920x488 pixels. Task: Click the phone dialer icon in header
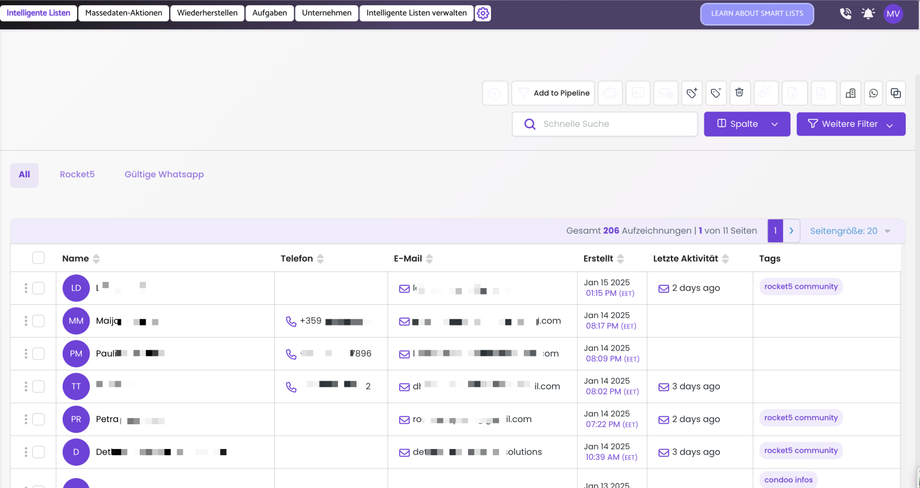(x=845, y=14)
